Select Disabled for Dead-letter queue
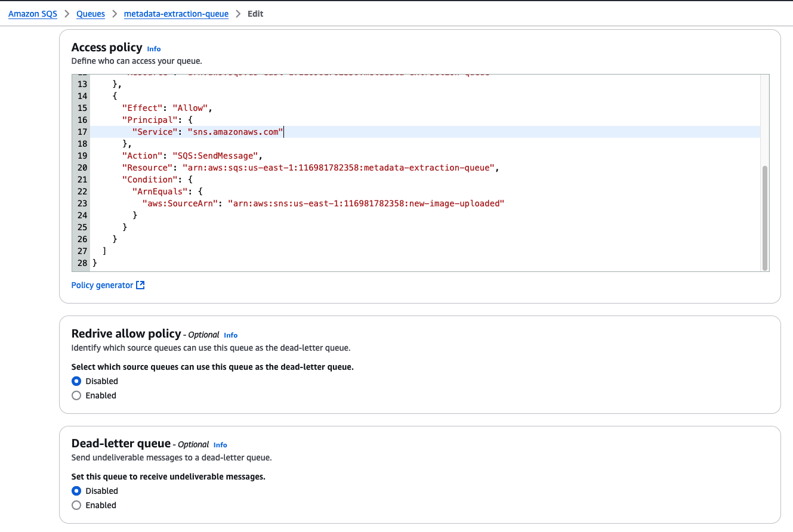This screenshot has height=532, width=793. (x=76, y=491)
